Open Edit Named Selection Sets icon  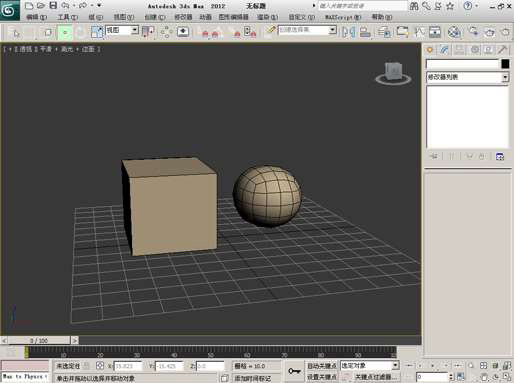(271, 31)
